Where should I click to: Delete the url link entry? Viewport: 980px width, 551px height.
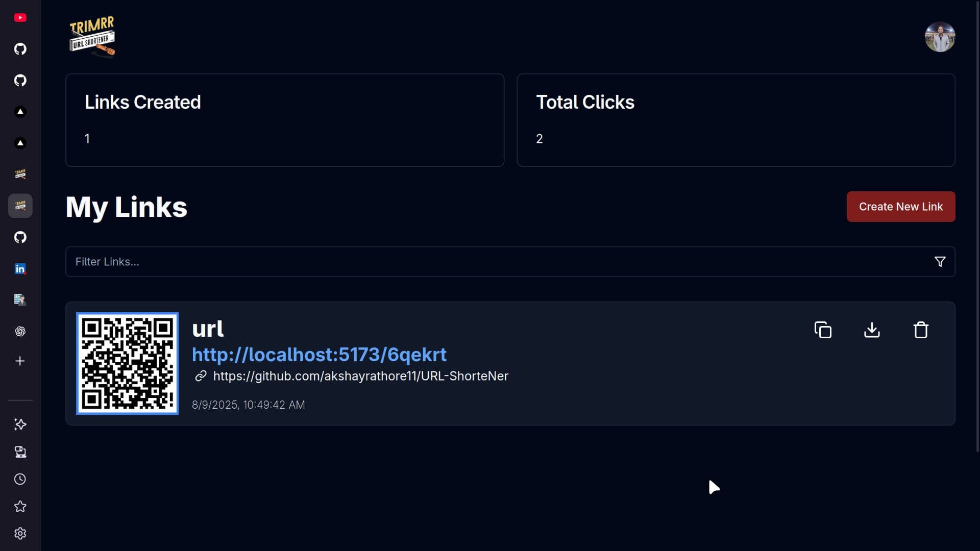(921, 330)
